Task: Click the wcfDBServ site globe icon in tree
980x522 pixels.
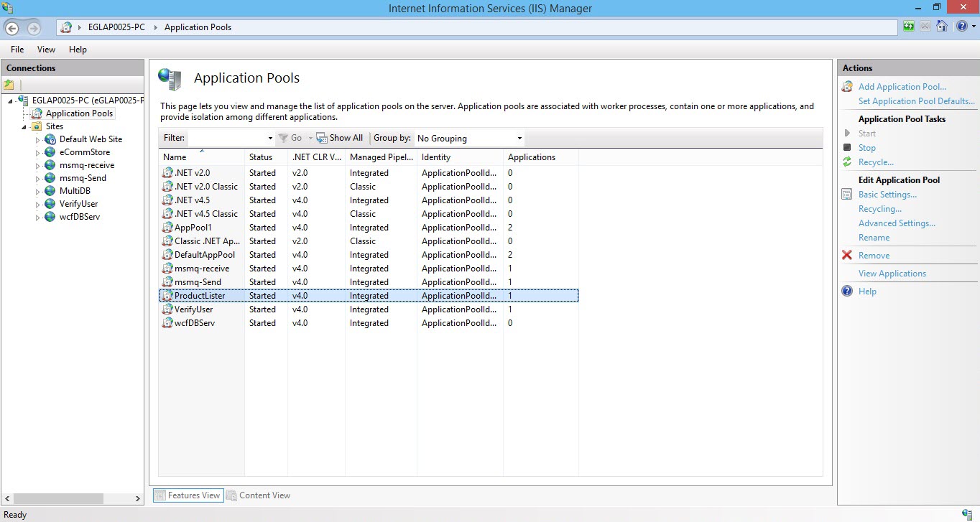Action: click(50, 217)
